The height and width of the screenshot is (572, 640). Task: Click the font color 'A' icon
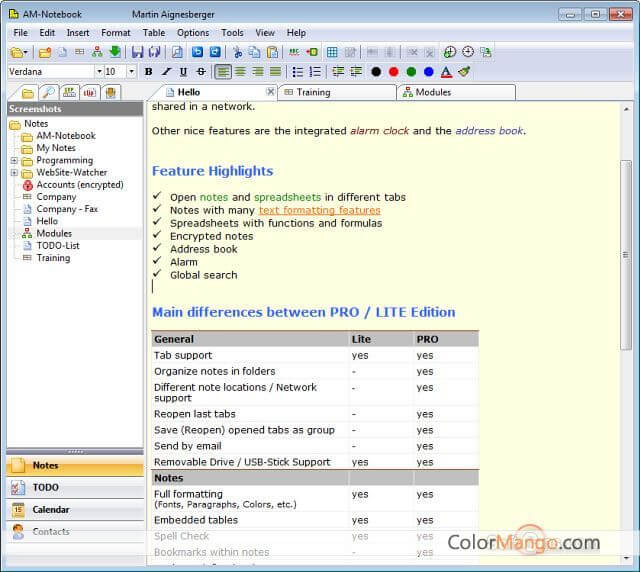click(447, 72)
